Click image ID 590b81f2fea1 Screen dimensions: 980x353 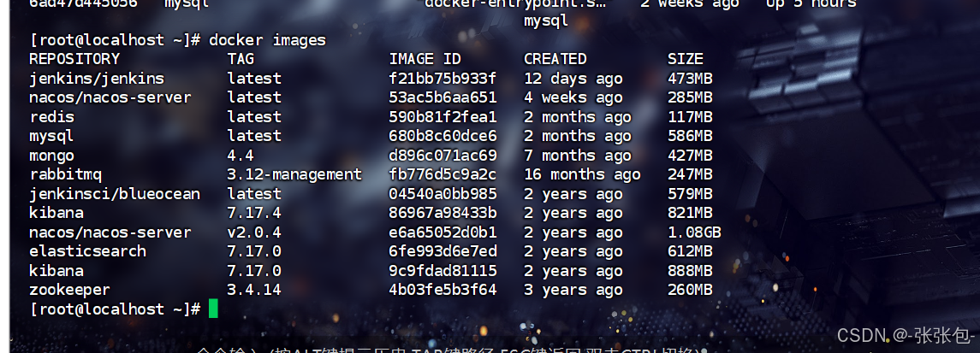pyautogui.click(x=442, y=117)
